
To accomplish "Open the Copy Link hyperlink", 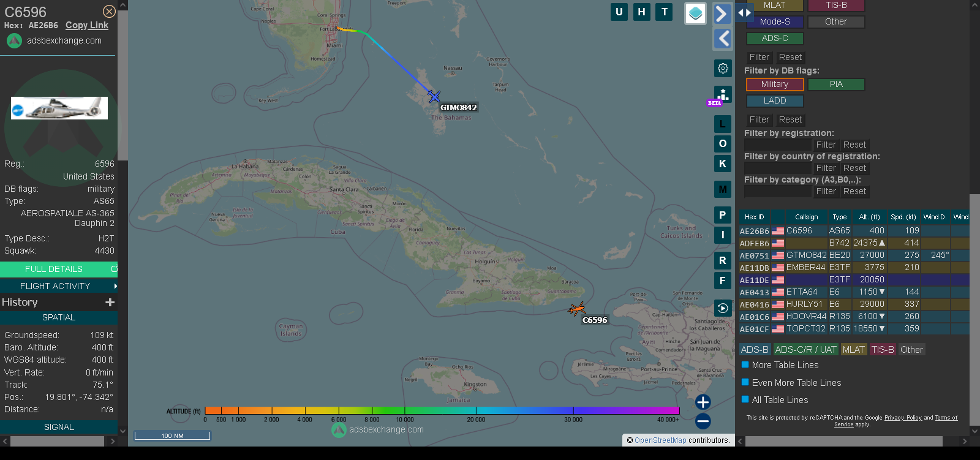I will pos(87,25).
